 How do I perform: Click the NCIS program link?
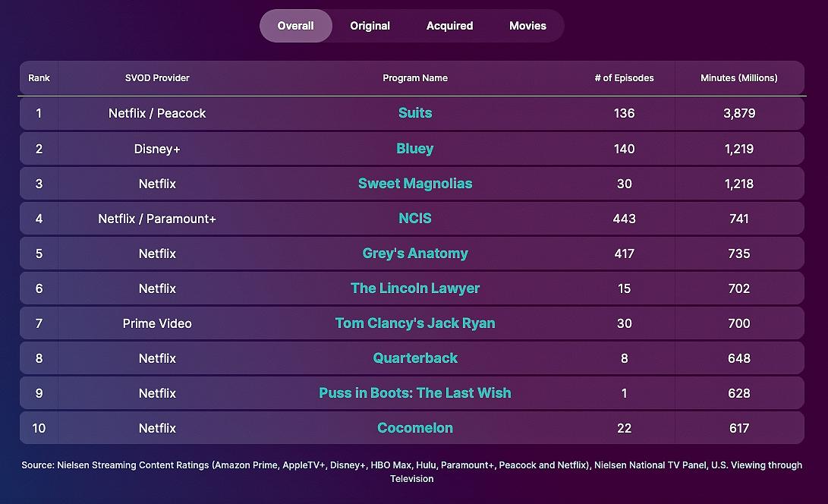point(415,219)
